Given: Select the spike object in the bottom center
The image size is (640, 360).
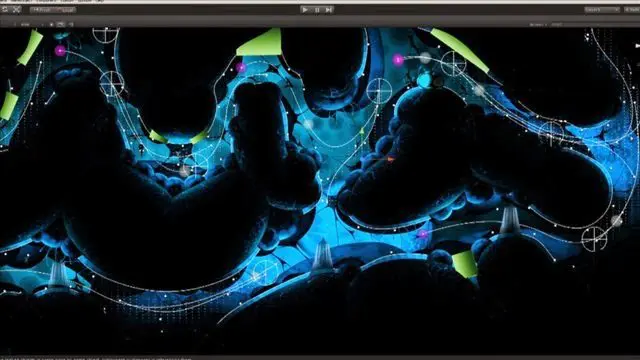Looking at the screenshot, I should (322, 255).
